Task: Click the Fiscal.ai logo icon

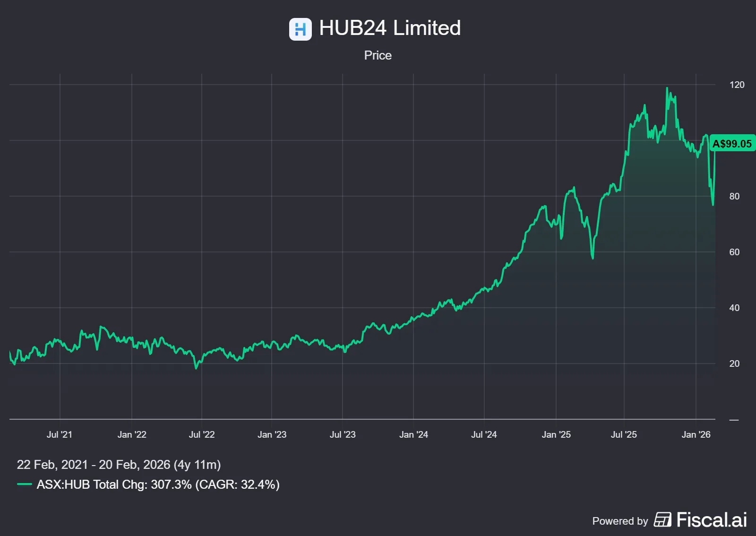Action: pos(662,519)
